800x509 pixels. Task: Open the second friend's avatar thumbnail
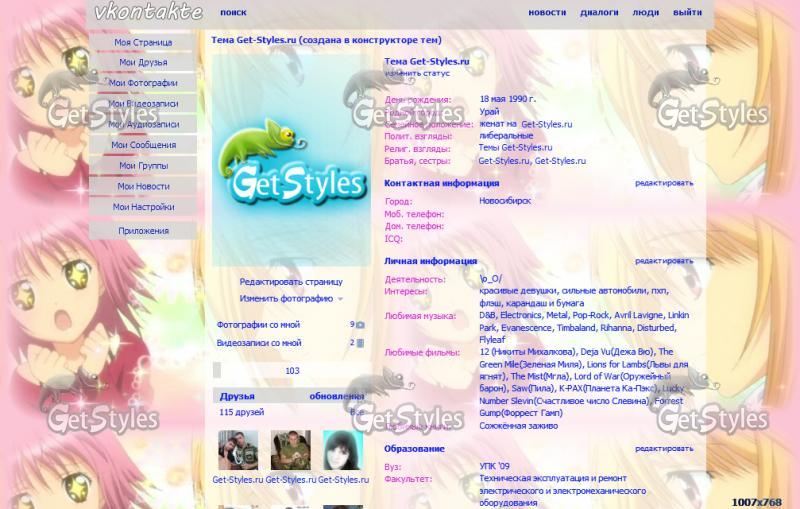pyautogui.click(x=291, y=451)
